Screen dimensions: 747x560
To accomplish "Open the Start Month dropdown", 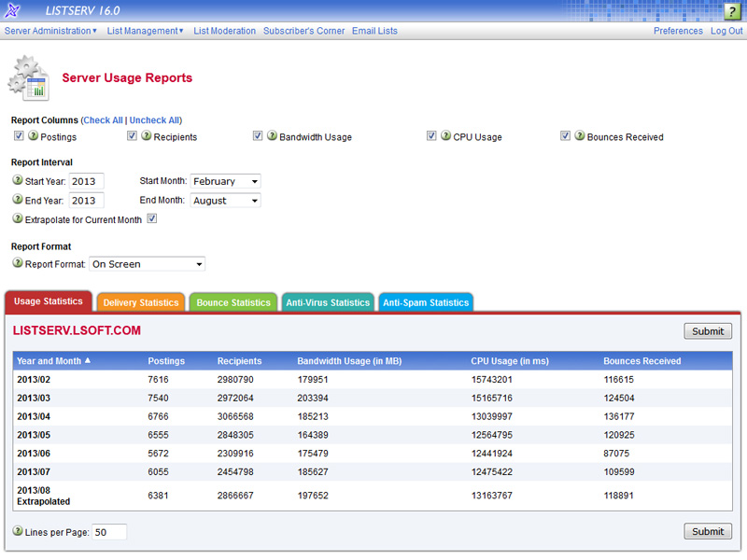I will 225,181.
